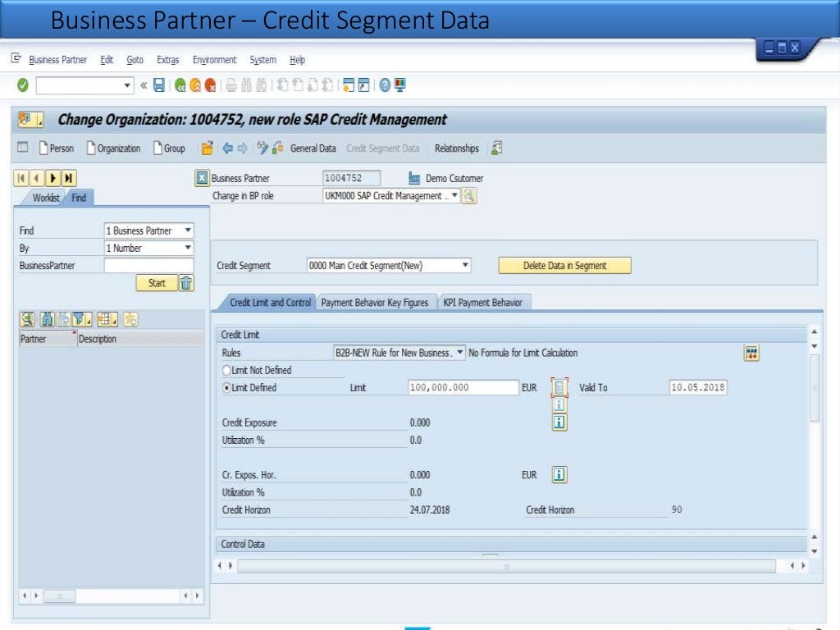
Task: Expand the Credit Segment dropdown
Action: point(466,265)
